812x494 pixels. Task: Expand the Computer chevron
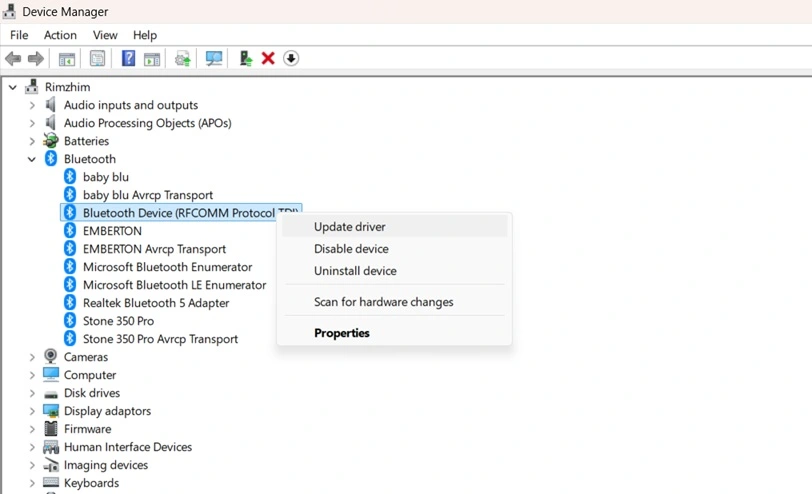32,375
